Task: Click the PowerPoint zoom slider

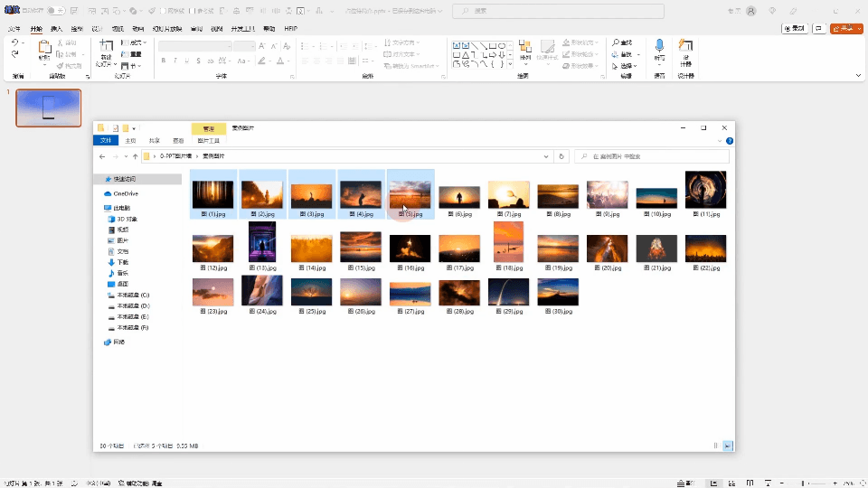Action: click(807, 483)
